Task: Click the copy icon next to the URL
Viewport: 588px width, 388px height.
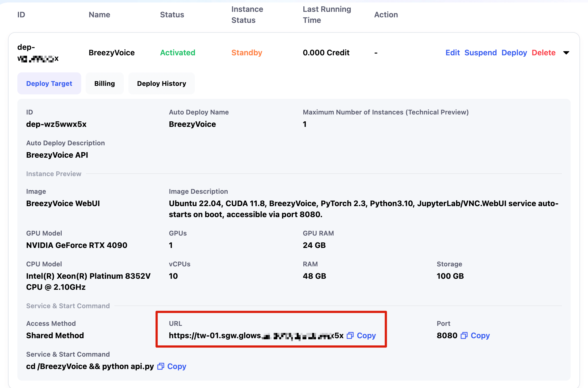Action: click(x=350, y=335)
